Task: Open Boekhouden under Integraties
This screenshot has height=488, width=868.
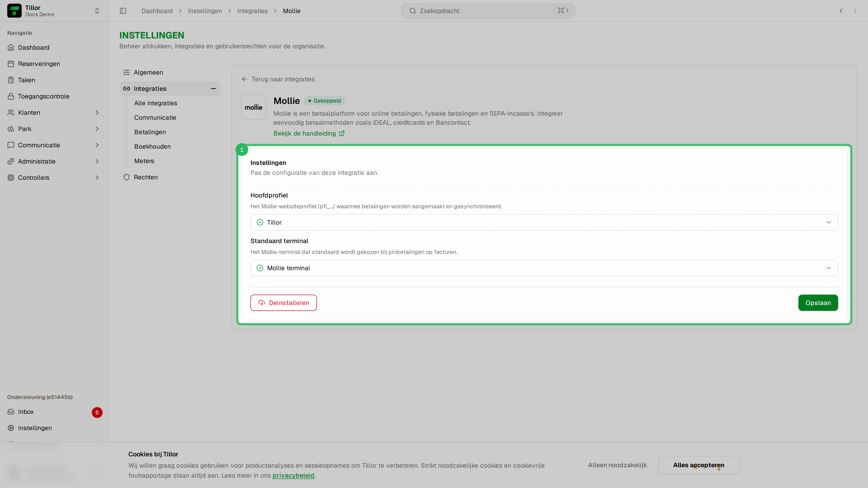Action: point(152,146)
